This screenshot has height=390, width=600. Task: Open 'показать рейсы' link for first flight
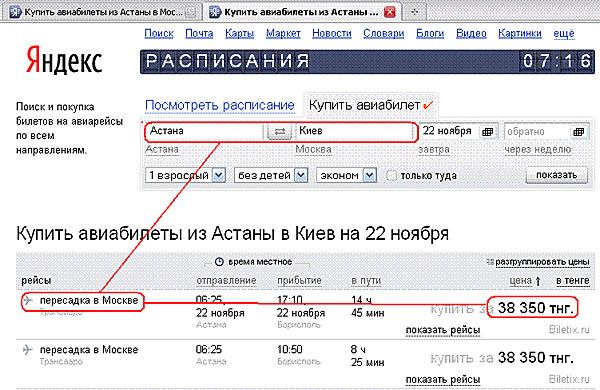click(x=443, y=330)
